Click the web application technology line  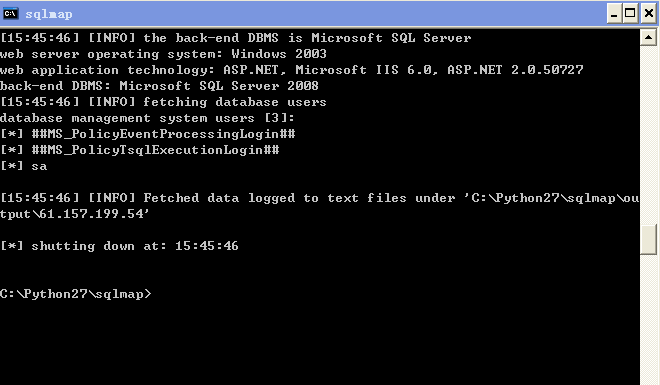coord(292,70)
